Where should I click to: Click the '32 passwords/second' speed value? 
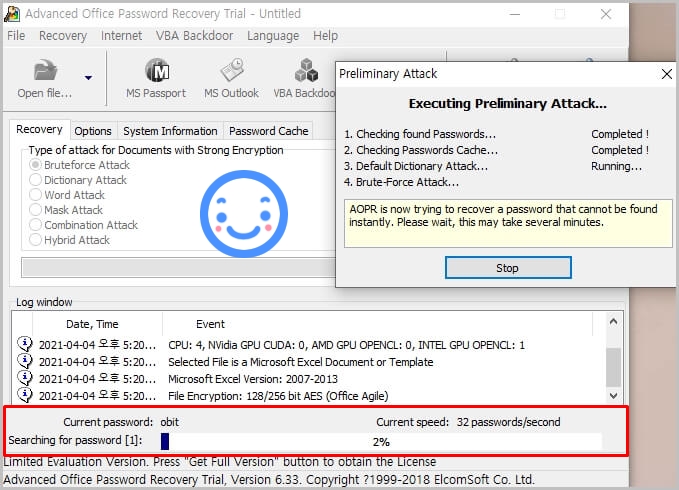pyautogui.click(x=508, y=422)
